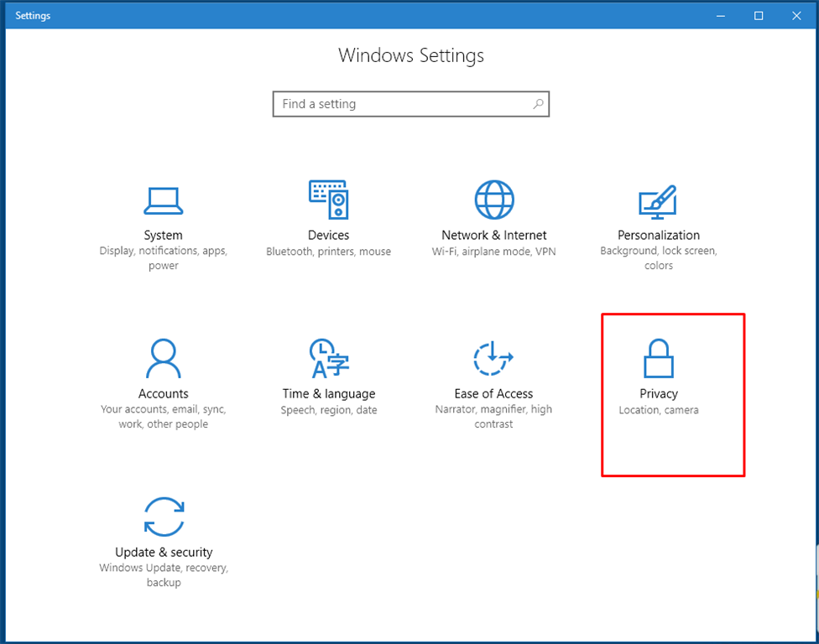
Task: Click 'Speech, region, date' description
Action: coord(329,410)
